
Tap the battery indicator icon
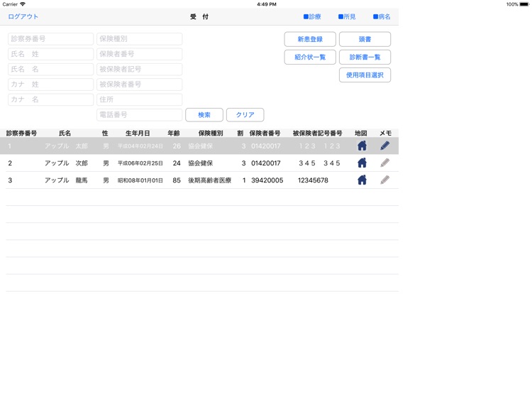tap(524, 4)
